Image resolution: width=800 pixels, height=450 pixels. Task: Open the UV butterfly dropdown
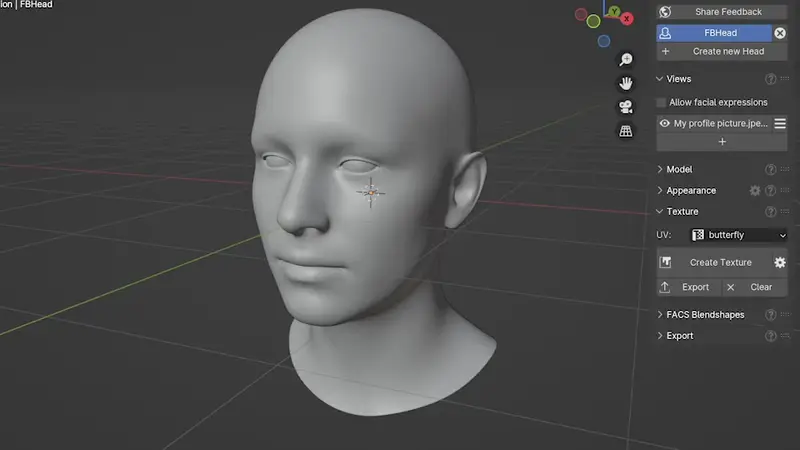pos(738,235)
